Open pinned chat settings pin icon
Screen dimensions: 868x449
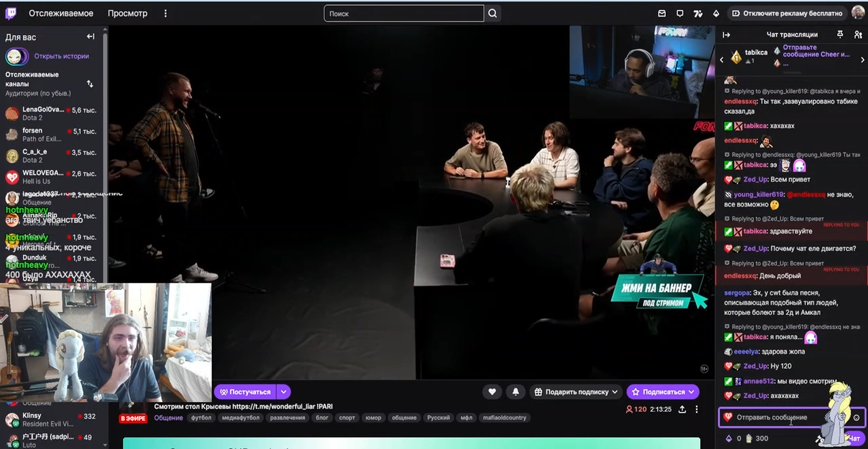(x=840, y=34)
